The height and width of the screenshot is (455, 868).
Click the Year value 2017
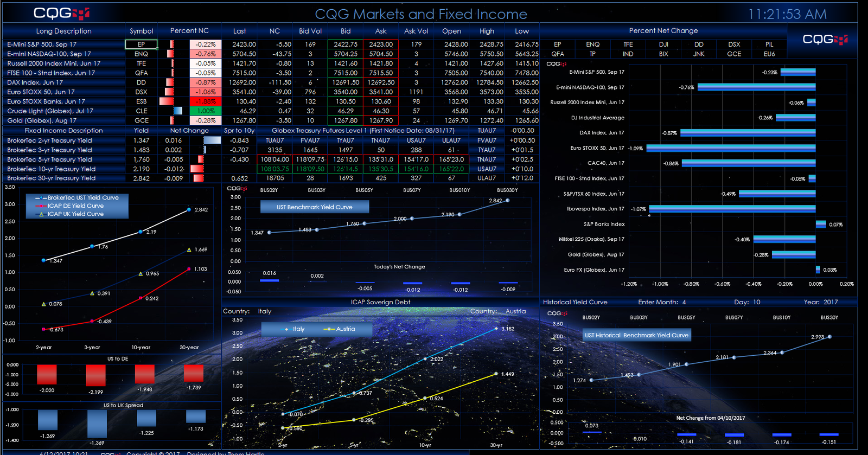click(x=831, y=302)
